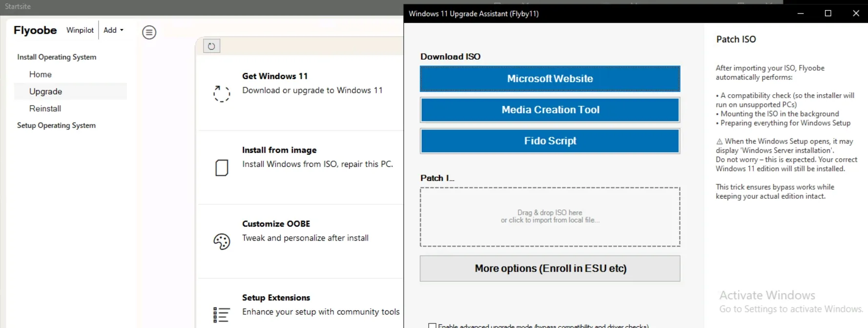The image size is (868, 328).
Task: Click More options (Enroll in ESU etc)
Action: tap(550, 268)
